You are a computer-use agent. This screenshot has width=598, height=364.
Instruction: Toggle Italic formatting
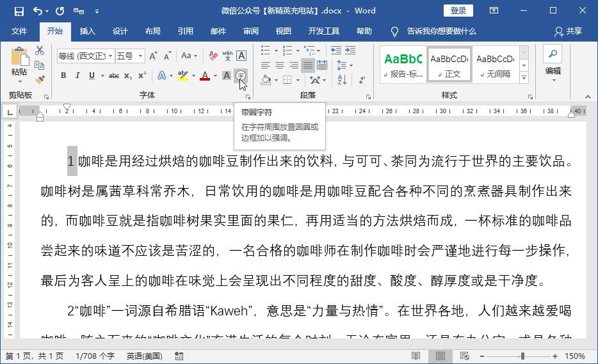click(78, 75)
